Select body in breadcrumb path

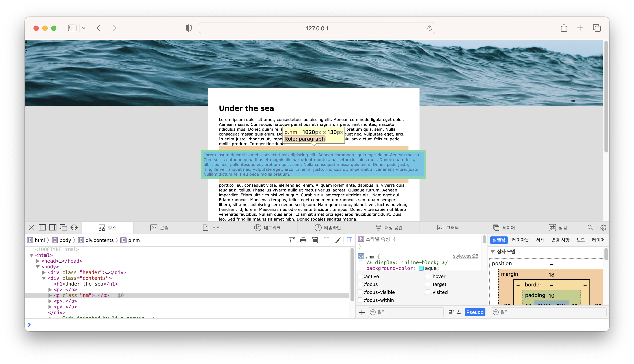click(x=62, y=240)
